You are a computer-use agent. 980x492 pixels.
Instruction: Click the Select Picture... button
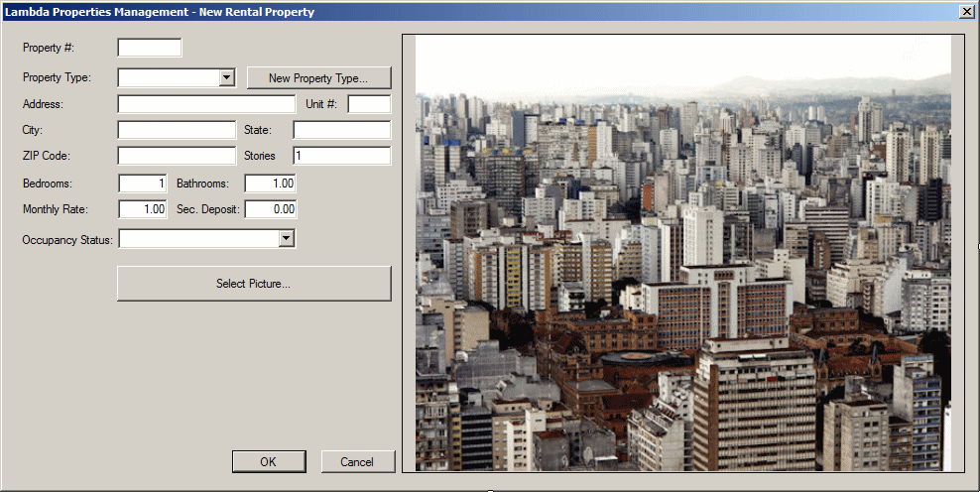[254, 284]
